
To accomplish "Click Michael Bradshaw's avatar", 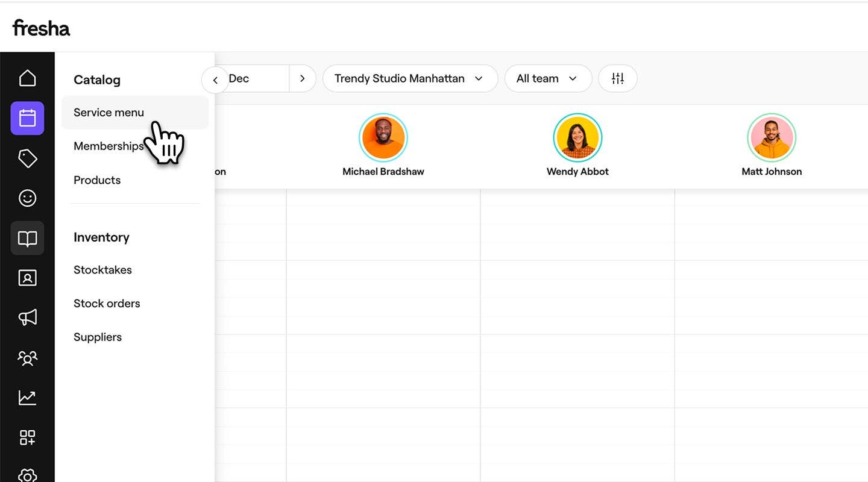I will 383,138.
